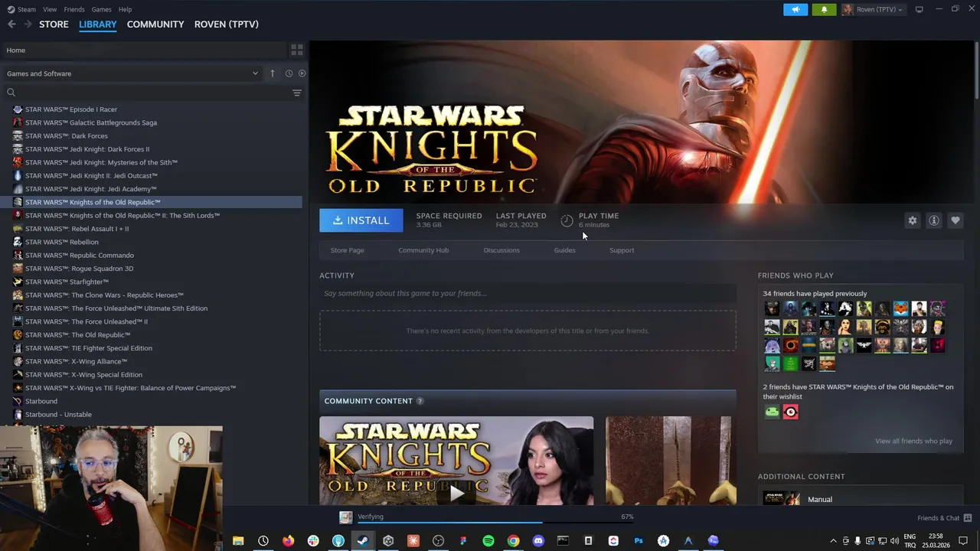Click View all friends who play

tap(913, 441)
